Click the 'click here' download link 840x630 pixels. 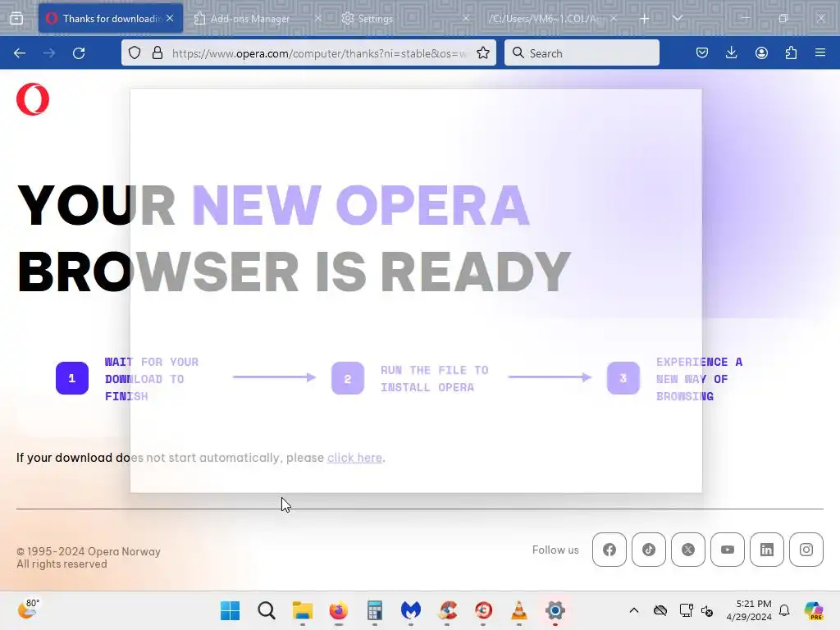coord(354,458)
